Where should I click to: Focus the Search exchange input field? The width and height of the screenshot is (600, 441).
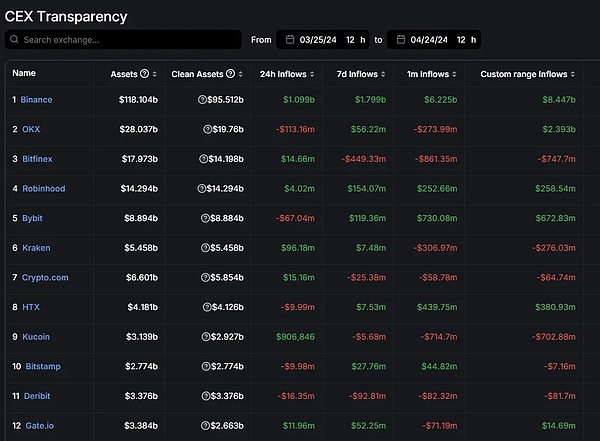tap(130, 40)
